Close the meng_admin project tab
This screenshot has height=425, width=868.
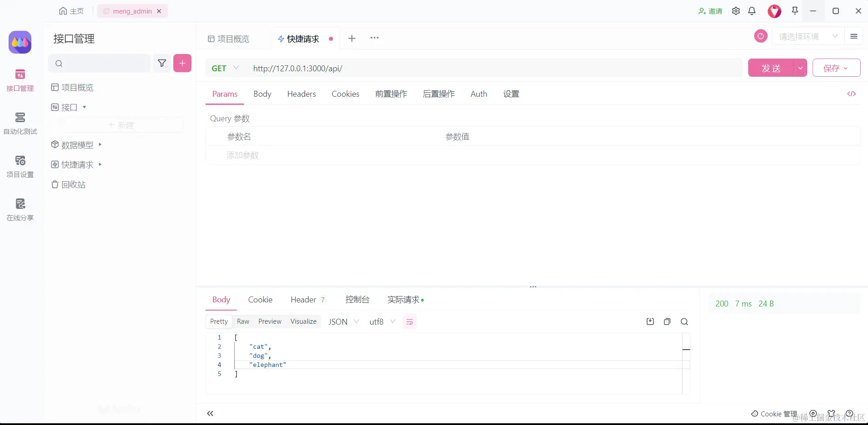[x=159, y=11]
